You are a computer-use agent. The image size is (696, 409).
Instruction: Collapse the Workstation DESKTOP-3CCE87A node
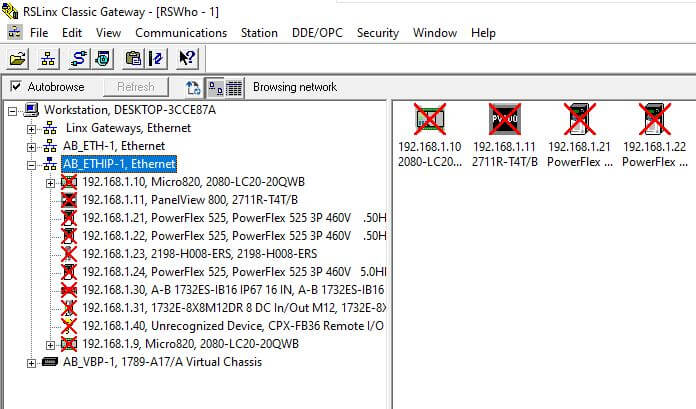pyautogui.click(x=12, y=111)
